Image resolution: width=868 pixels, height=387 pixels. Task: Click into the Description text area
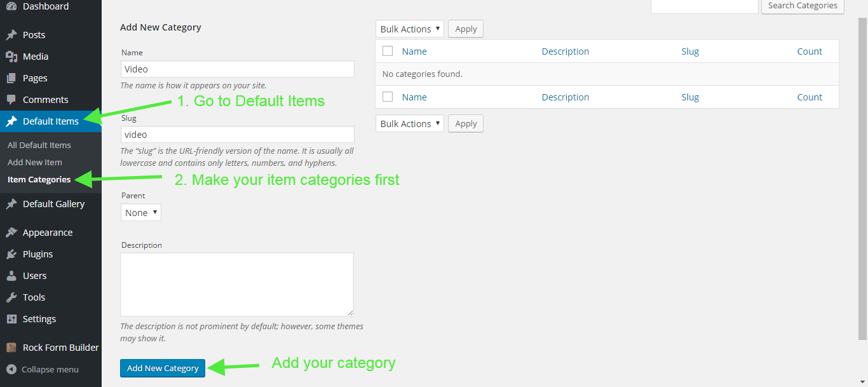coord(236,284)
